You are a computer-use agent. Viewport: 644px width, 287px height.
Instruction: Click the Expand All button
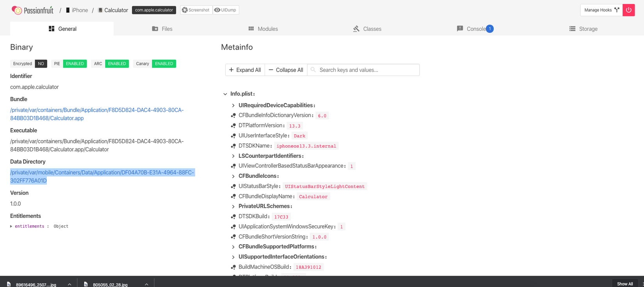(x=245, y=70)
